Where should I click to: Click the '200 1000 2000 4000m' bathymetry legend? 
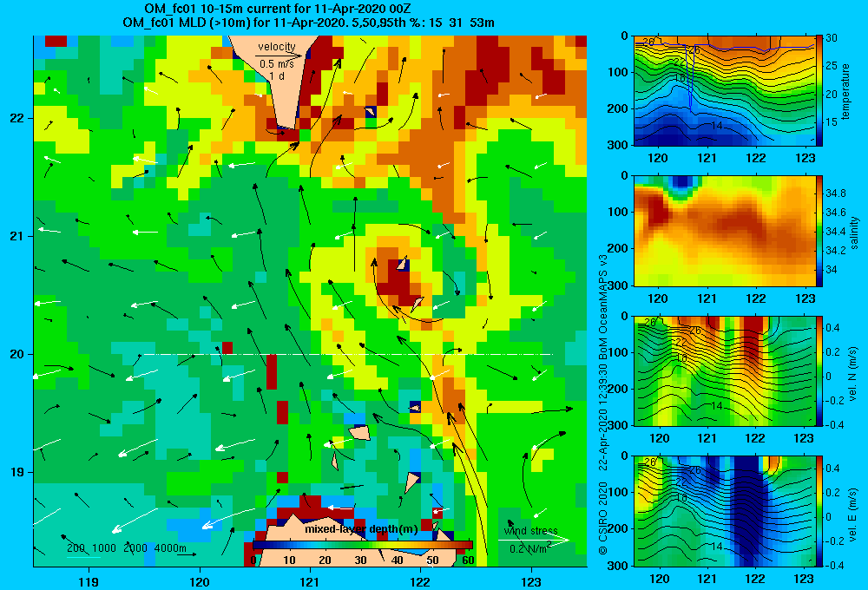pos(127,548)
